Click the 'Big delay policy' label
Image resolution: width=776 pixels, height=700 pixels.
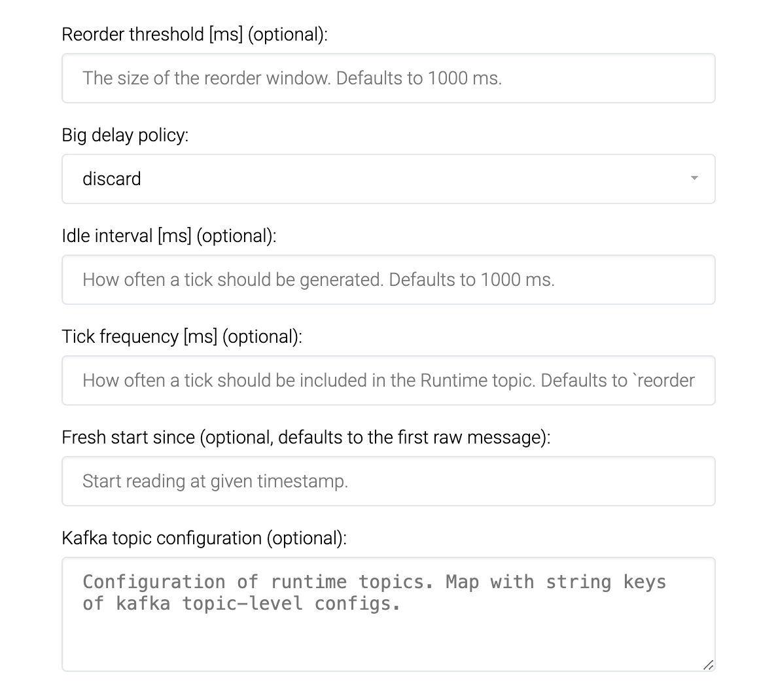coord(125,135)
